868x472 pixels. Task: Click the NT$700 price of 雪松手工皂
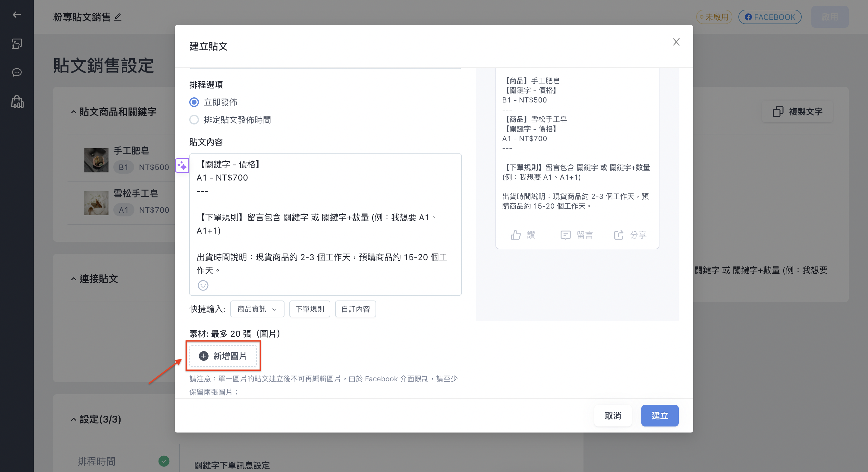tap(154, 210)
